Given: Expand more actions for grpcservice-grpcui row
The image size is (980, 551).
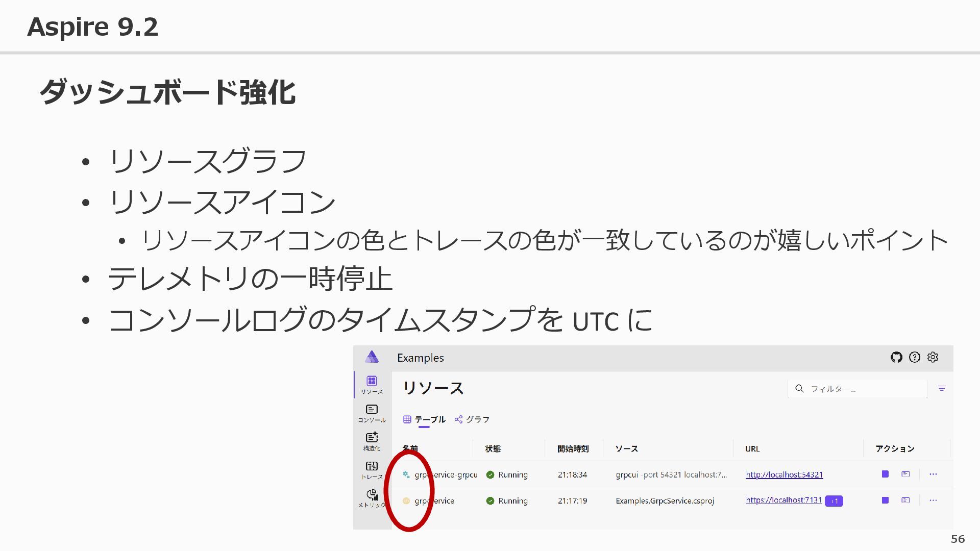Looking at the screenshot, I should click(x=933, y=474).
